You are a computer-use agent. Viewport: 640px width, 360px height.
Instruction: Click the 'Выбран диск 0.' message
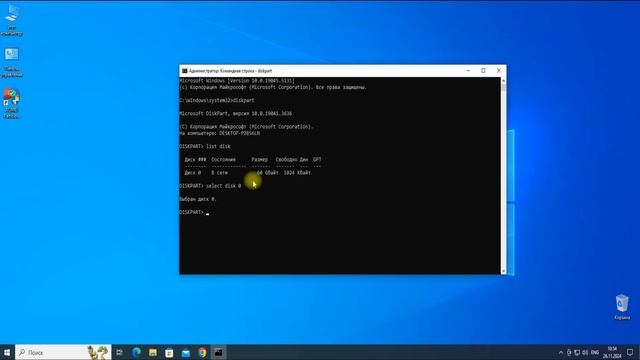click(x=198, y=199)
